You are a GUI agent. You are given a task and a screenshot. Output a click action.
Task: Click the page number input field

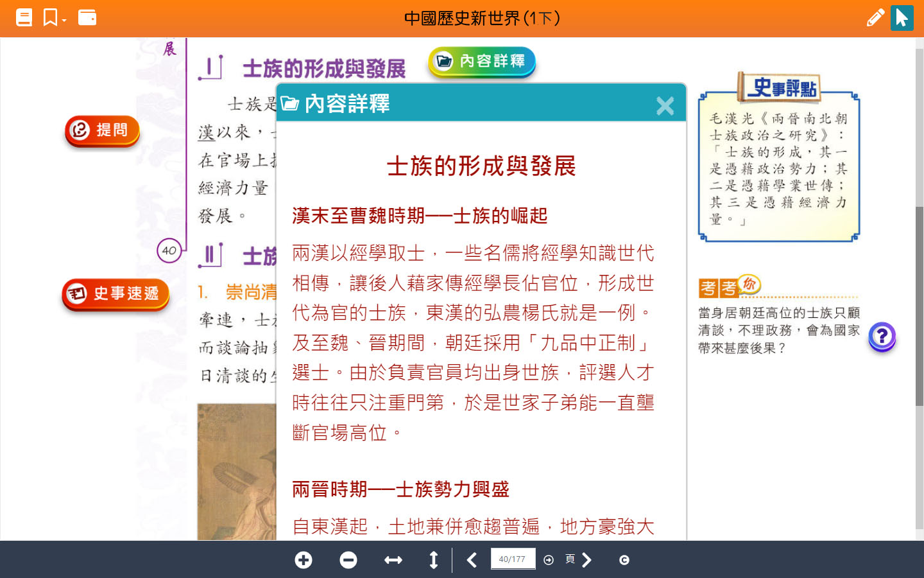coord(512,559)
